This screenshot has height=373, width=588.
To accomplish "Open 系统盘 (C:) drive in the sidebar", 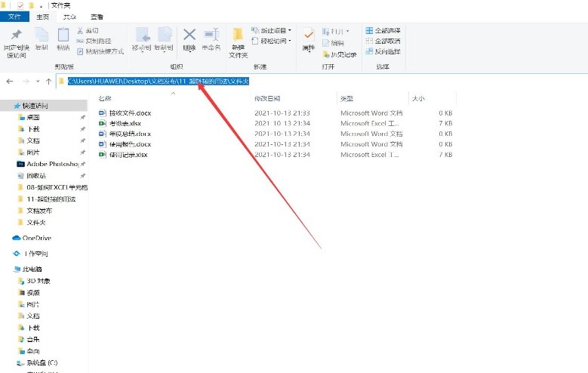I will click(x=38, y=362).
